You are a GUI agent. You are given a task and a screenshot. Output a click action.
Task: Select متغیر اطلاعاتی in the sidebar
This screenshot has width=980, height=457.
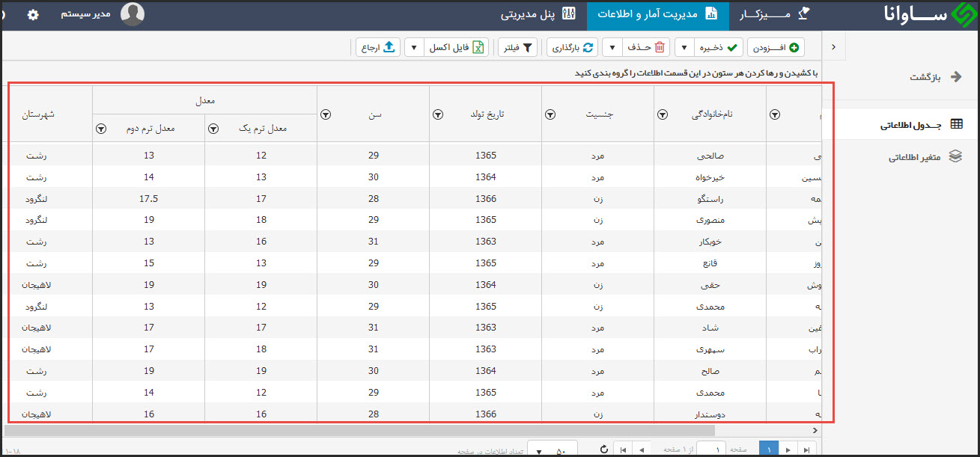click(x=915, y=157)
